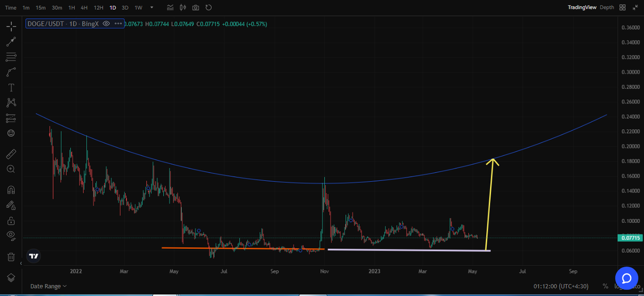The image size is (644, 296).
Task: Open the indicators menu icon
Action: point(170,8)
